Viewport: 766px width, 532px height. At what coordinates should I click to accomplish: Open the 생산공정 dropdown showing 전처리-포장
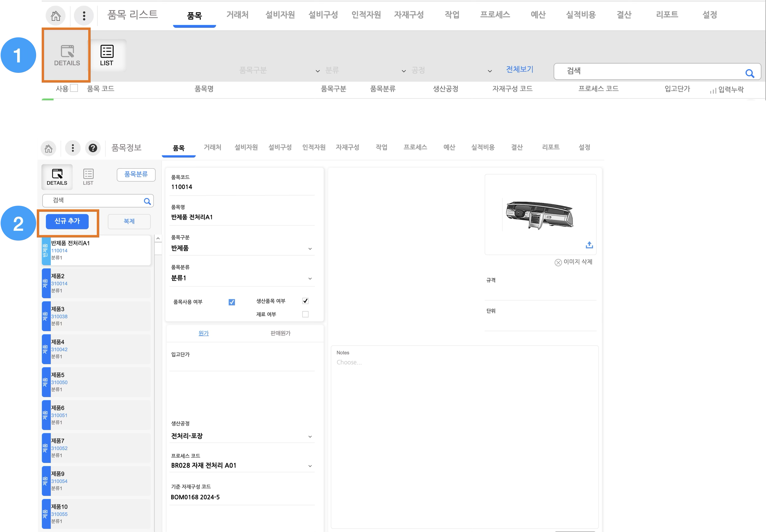click(x=310, y=436)
